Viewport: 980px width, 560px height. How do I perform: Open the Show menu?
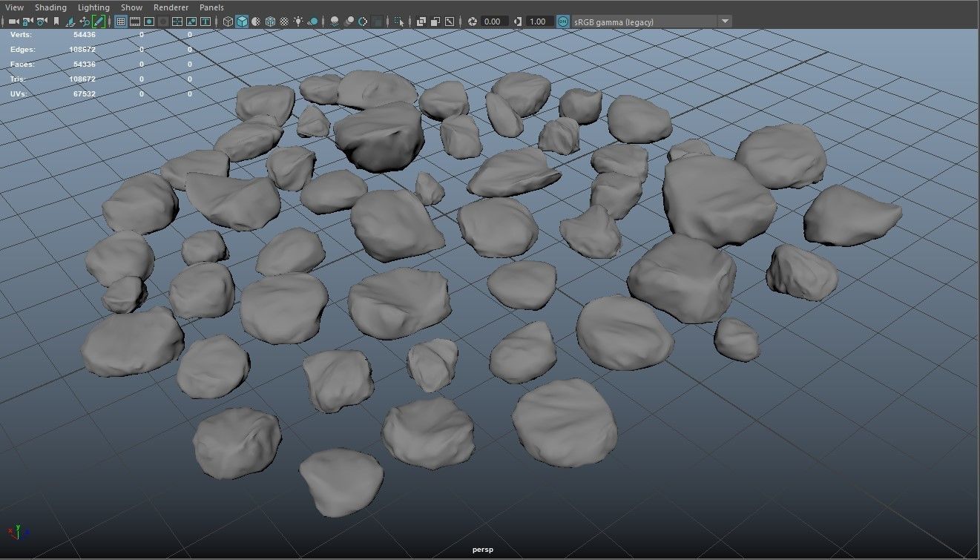[x=131, y=7]
